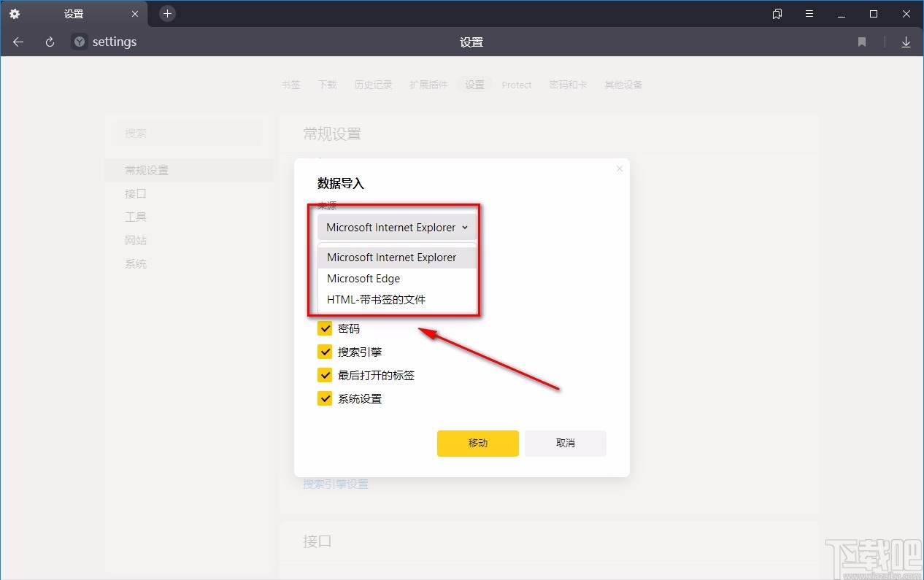Open the import source dropdown
Viewport: 924px width, 580px height.
click(396, 227)
